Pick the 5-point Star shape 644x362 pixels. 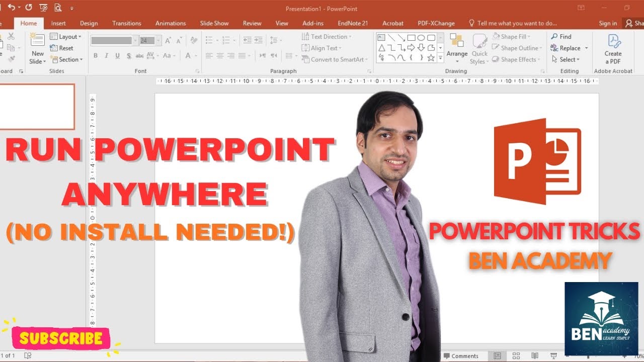pos(431,58)
